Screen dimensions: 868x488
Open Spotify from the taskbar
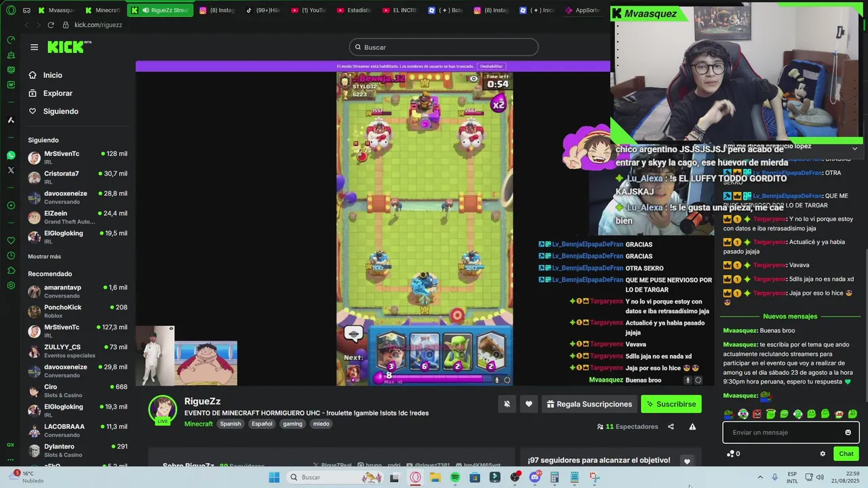455,477
